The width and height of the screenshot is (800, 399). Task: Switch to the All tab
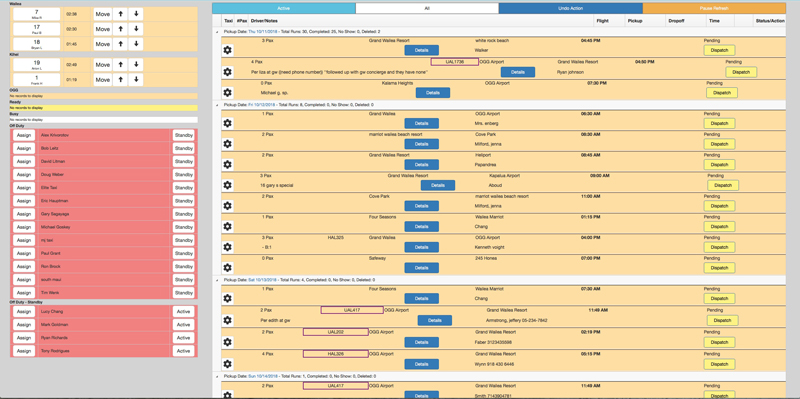coord(427,8)
